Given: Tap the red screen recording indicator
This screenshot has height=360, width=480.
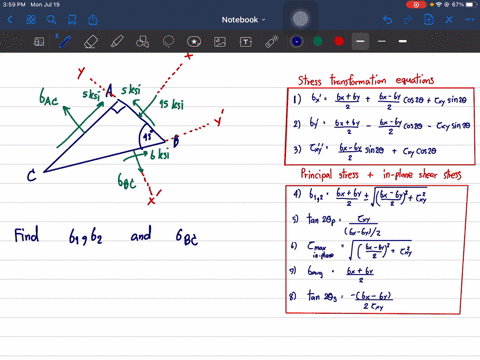Looking at the screenshot, I should point(416,5).
